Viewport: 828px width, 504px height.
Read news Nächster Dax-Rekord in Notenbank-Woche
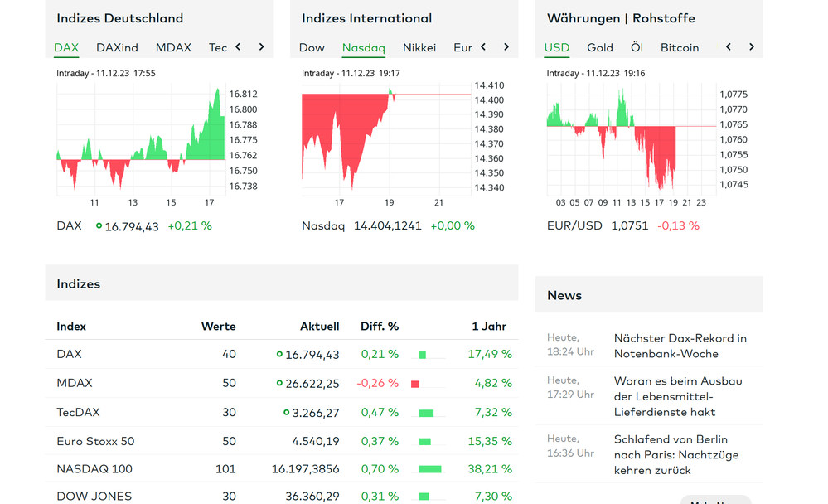click(680, 346)
